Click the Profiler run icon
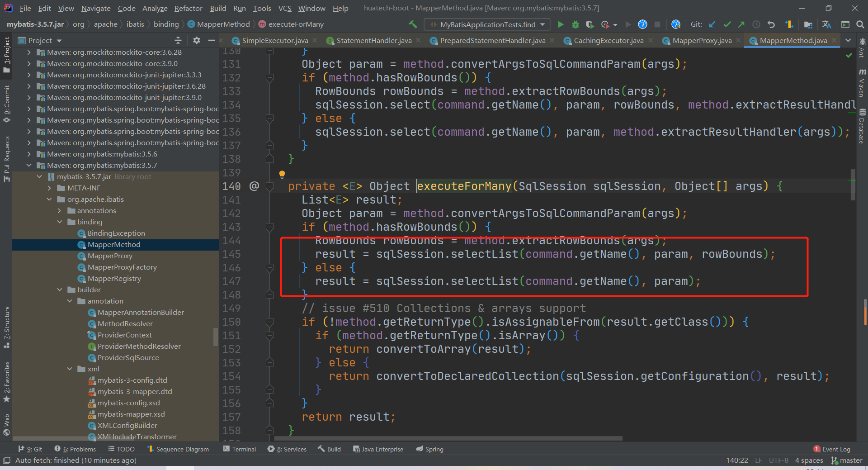This screenshot has width=868, height=470. tap(606, 24)
